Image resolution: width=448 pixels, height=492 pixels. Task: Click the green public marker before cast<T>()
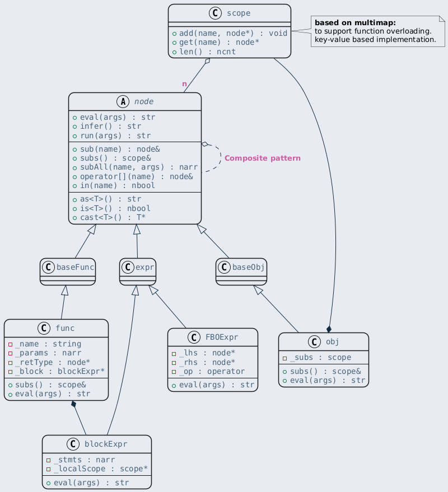74,218
